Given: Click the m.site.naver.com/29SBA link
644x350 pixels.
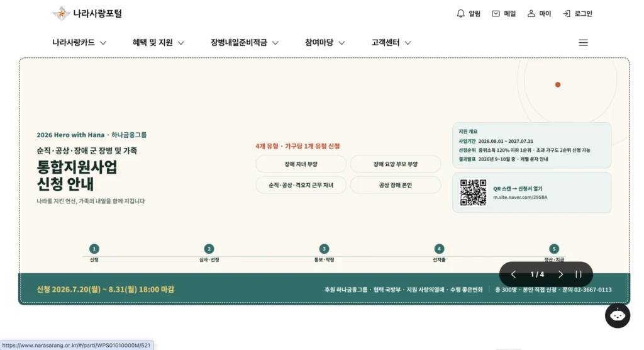Looking at the screenshot, I should coord(520,198).
